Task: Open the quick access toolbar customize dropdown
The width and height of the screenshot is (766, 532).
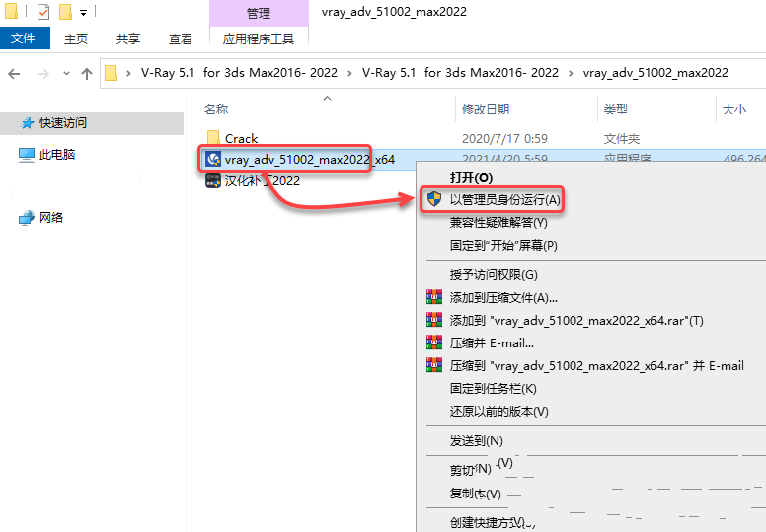Action: point(84,13)
